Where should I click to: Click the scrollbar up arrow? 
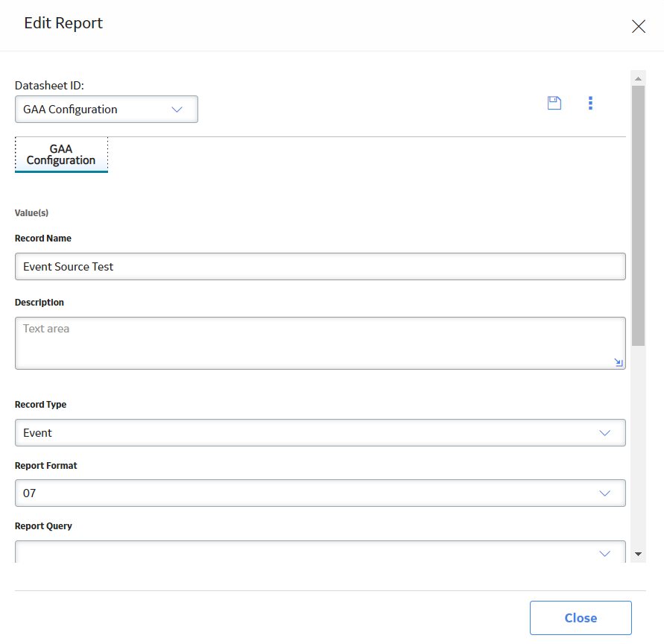638,79
